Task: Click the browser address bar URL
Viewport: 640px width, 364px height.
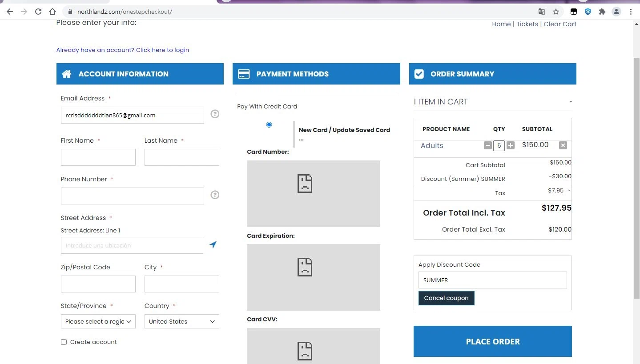Action: click(125, 12)
